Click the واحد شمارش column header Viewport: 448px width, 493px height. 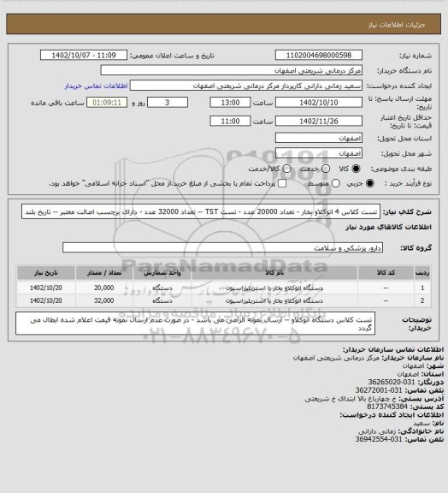162,272
